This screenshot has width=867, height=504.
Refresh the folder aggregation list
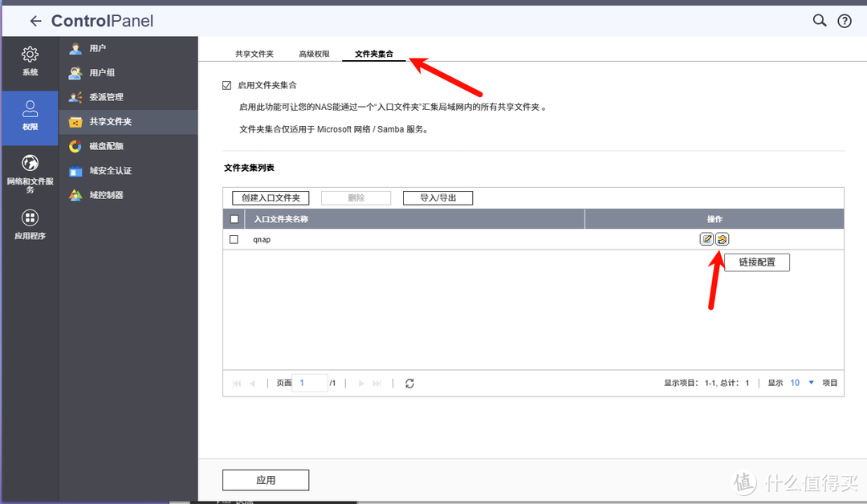coord(409,383)
